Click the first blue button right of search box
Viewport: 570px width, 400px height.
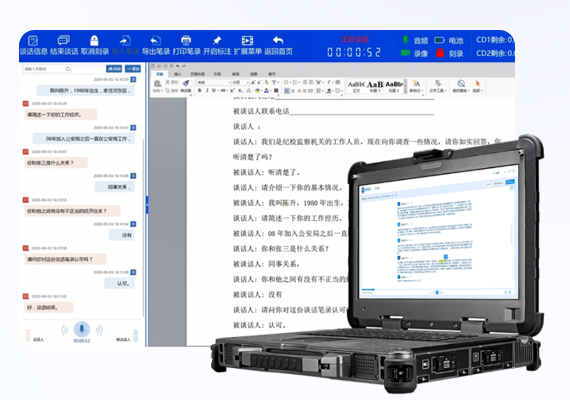tap(114, 69)
